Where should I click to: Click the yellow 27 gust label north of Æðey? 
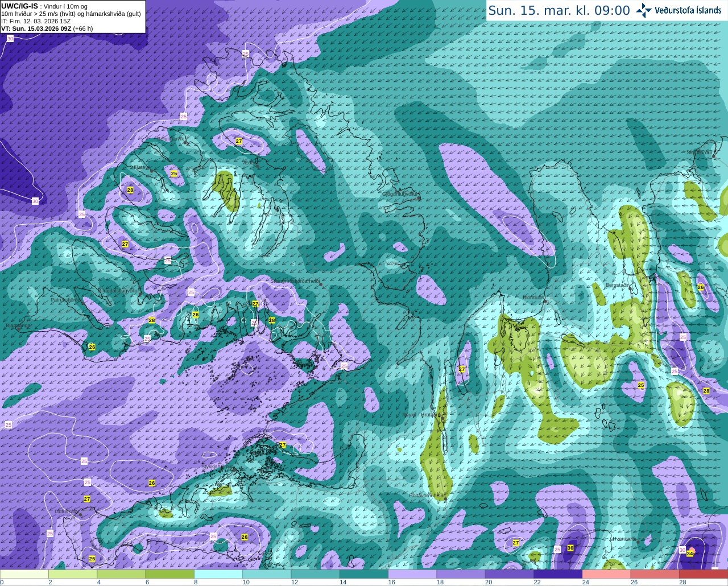[239, 141]
